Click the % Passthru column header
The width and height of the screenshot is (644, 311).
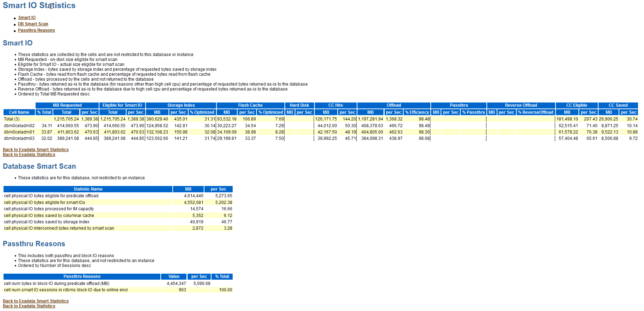pyautogui.click(x=473, y=112)
